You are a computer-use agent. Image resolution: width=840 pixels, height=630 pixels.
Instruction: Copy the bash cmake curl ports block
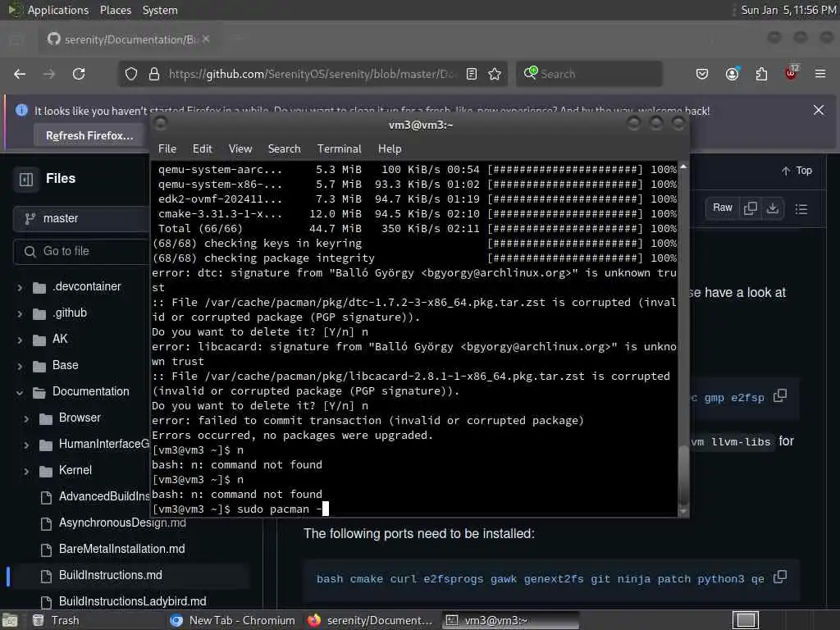[780, 577]
